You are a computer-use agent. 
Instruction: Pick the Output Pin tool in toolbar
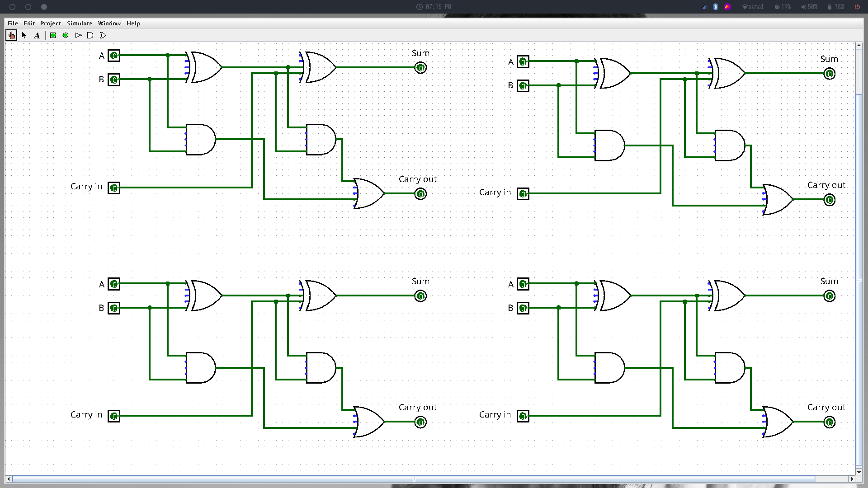[66, 35]
